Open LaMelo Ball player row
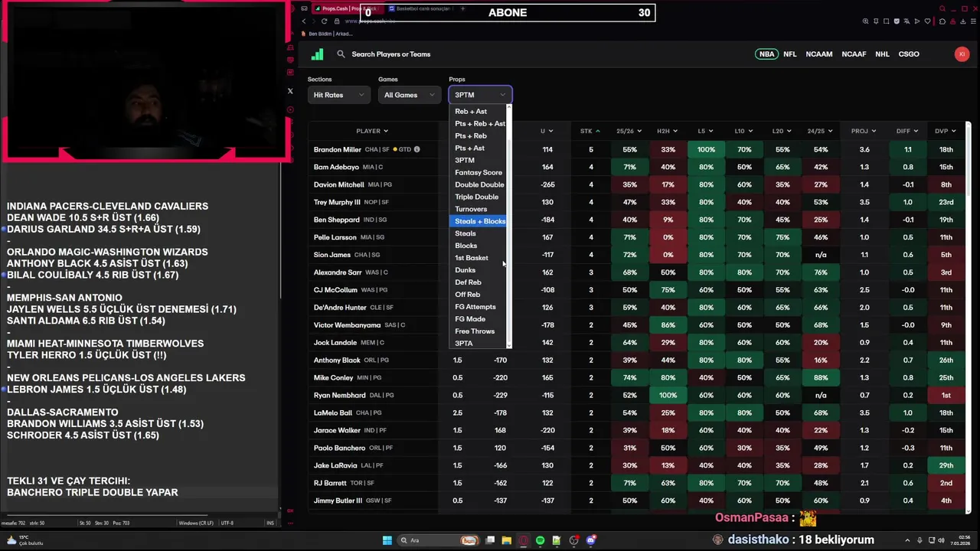Viewport: 980px width, 551px height. 638,412
